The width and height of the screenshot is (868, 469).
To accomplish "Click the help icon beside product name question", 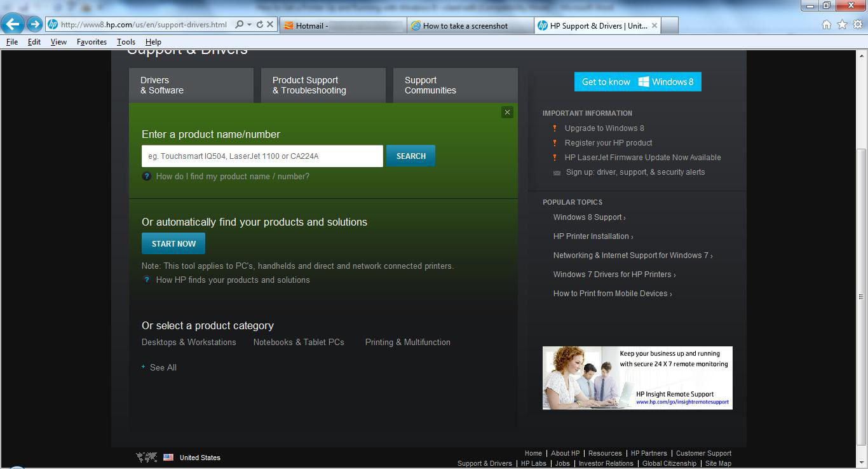I will (146, 177).
